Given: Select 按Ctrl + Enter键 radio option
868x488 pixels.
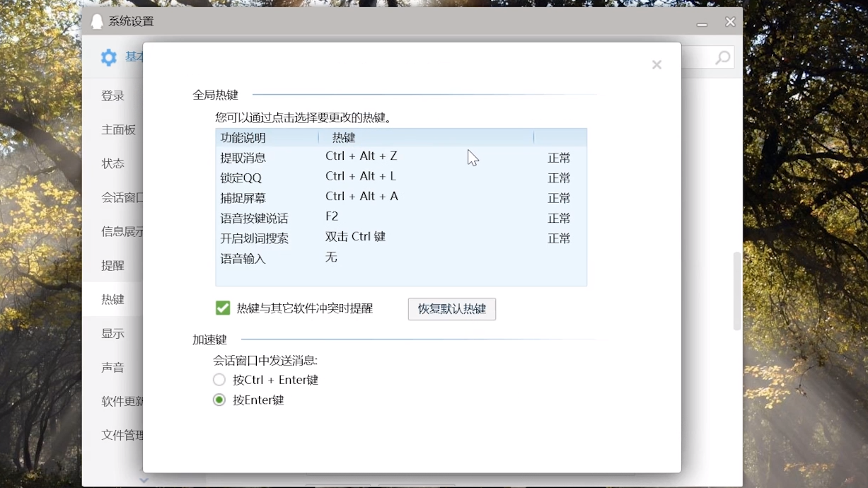Looking at the screenshot, I should (219, 380).
